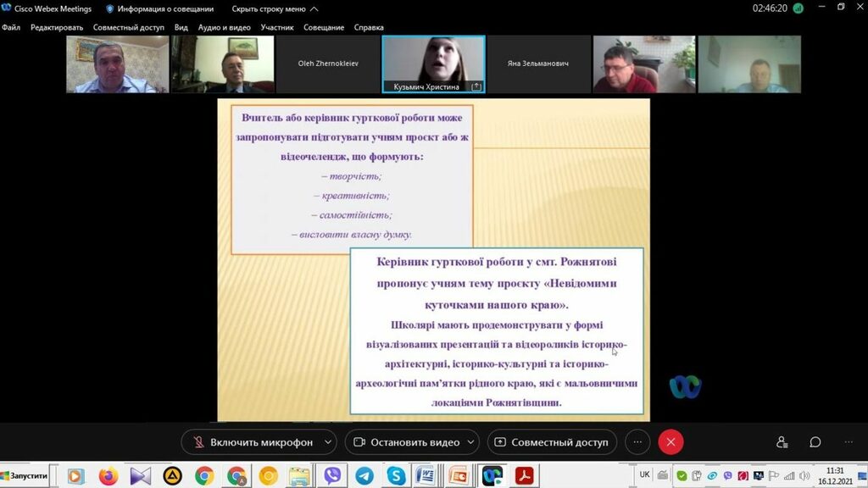Click the red Leave meeting button
This screenshot has width=868, height=488.
pos(670,442)
